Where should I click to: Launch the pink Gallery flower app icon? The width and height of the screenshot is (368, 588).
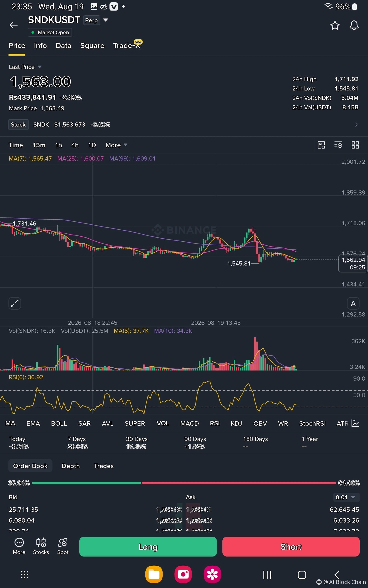click(212, 574)
